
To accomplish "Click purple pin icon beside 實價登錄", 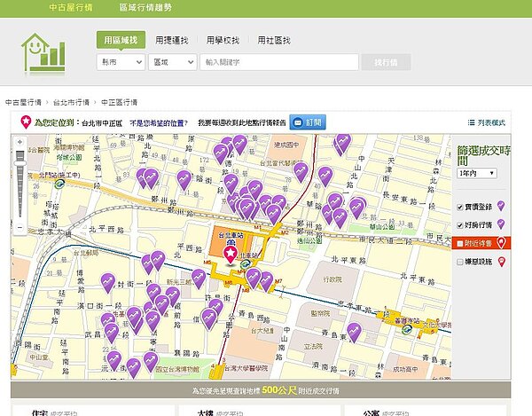I will 501,206.
